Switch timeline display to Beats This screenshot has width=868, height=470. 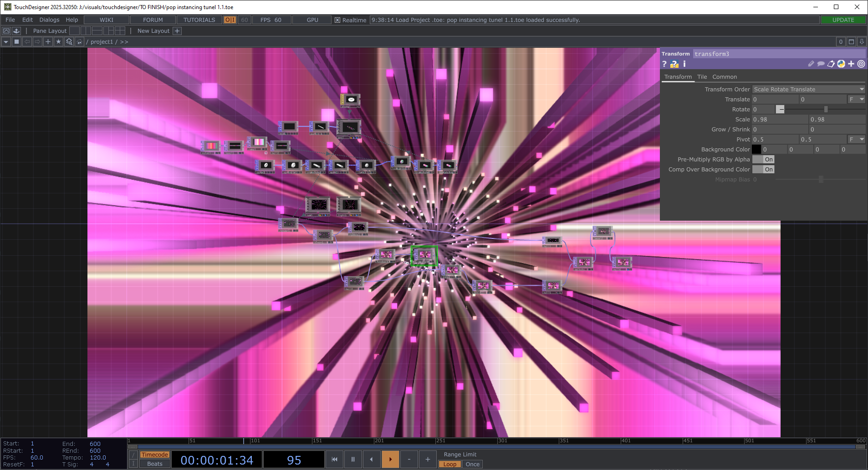coord(154,464)
